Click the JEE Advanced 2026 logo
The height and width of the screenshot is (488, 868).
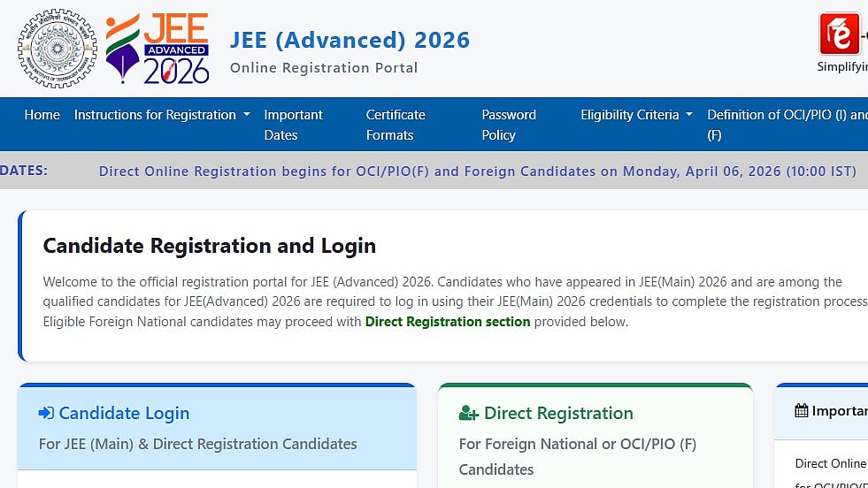[157, 49]
